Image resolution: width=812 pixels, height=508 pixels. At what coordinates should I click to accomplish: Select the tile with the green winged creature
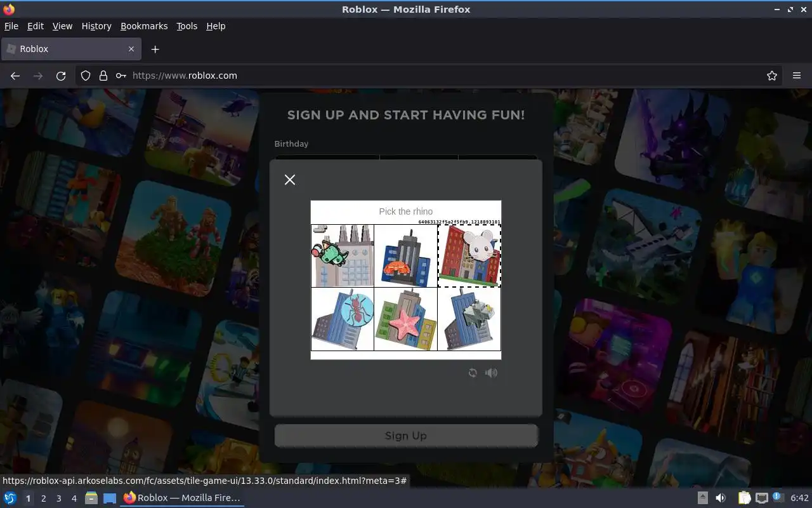click(343, 256)
